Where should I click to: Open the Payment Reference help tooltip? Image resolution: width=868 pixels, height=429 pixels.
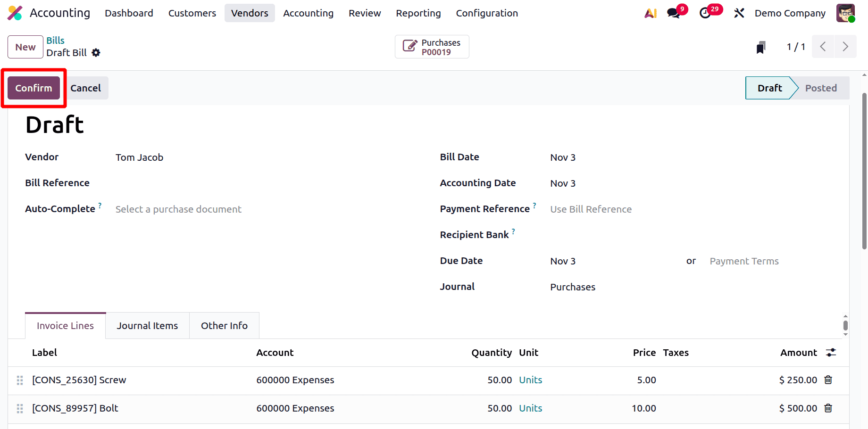pos(534,205)
